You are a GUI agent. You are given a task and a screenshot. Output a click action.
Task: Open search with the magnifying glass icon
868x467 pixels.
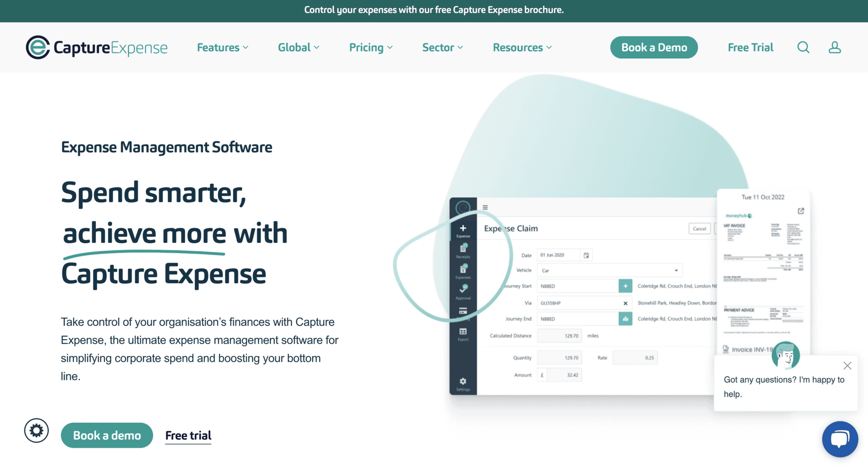tap(803, 47)
